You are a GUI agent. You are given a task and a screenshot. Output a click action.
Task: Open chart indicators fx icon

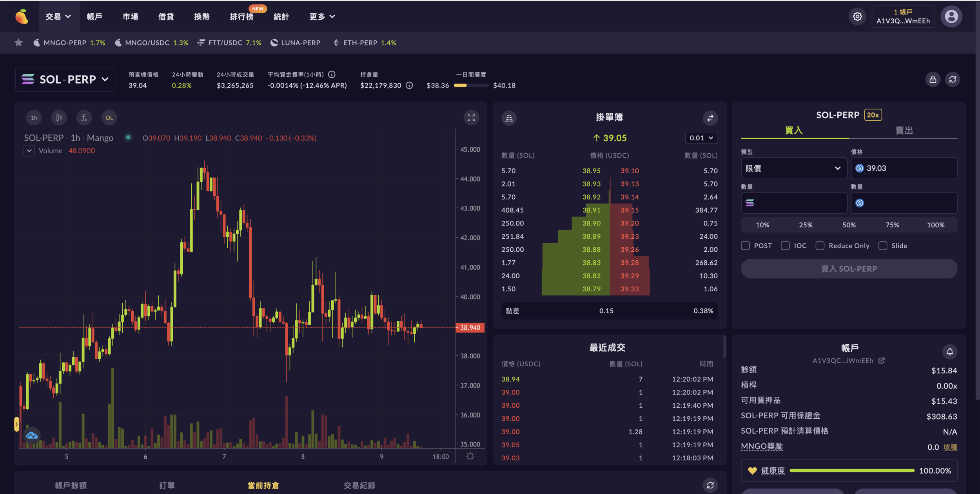tap(84, 118)
